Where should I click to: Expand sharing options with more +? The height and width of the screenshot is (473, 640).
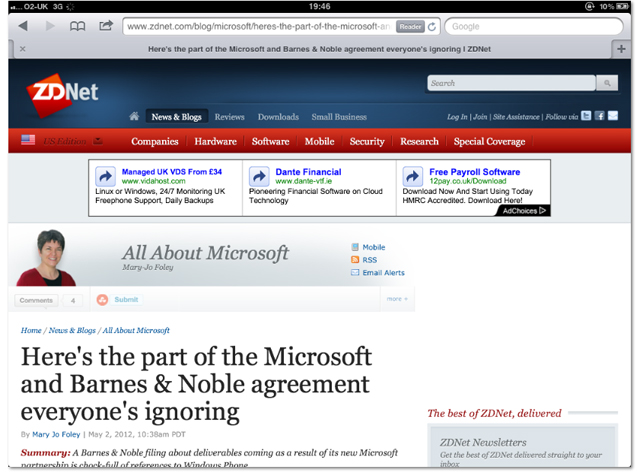click(397, 299)
